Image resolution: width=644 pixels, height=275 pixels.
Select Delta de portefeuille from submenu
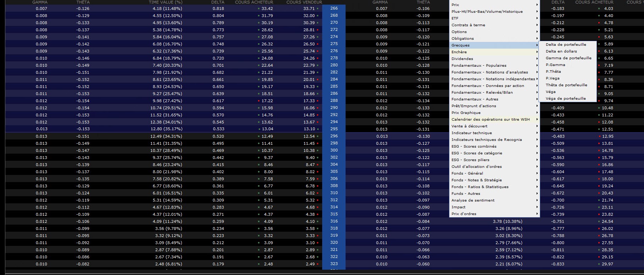point(566,44)
